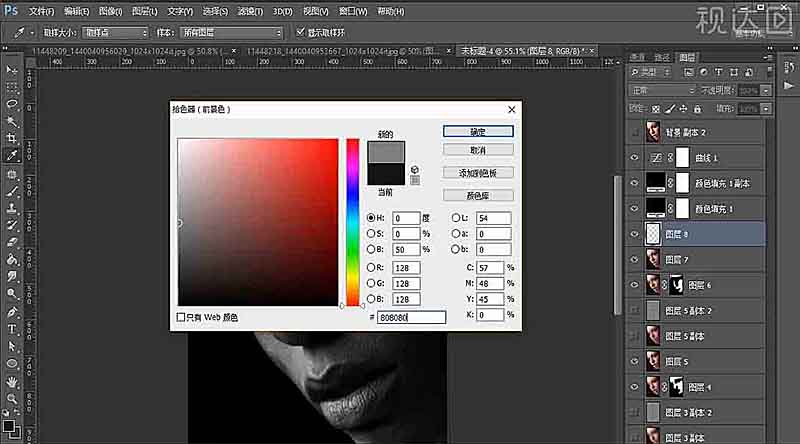Toggle visibility of layer 图层 7
800x444 pixels.
click(634, 259)
